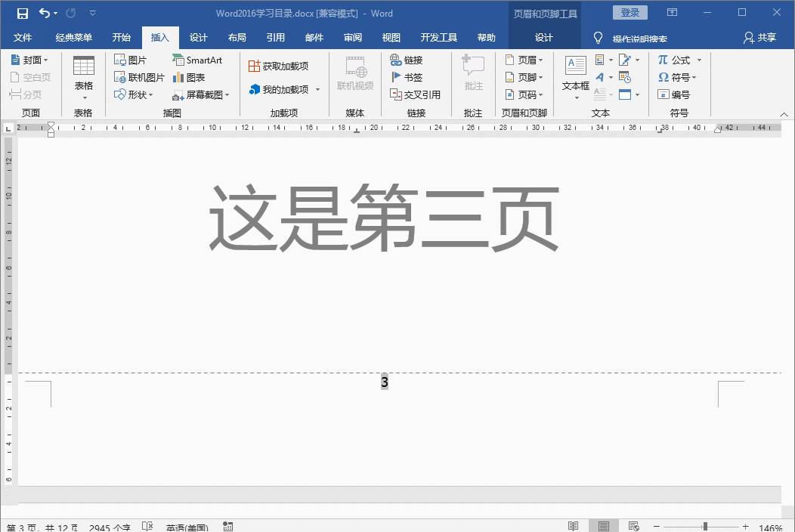Screen dimensions: 795x532
Task: Zoom in with the plus button
Action: pyautogui.click(x=745, y=527)
